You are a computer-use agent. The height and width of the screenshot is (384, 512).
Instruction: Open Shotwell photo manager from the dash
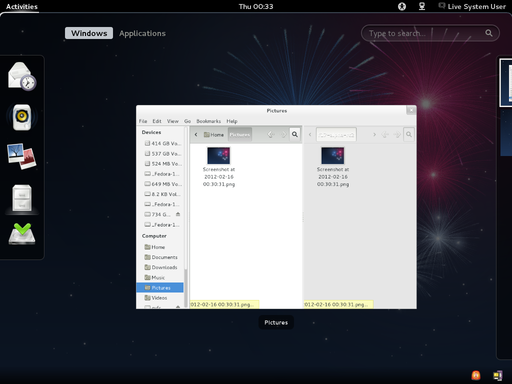(22, 156)
